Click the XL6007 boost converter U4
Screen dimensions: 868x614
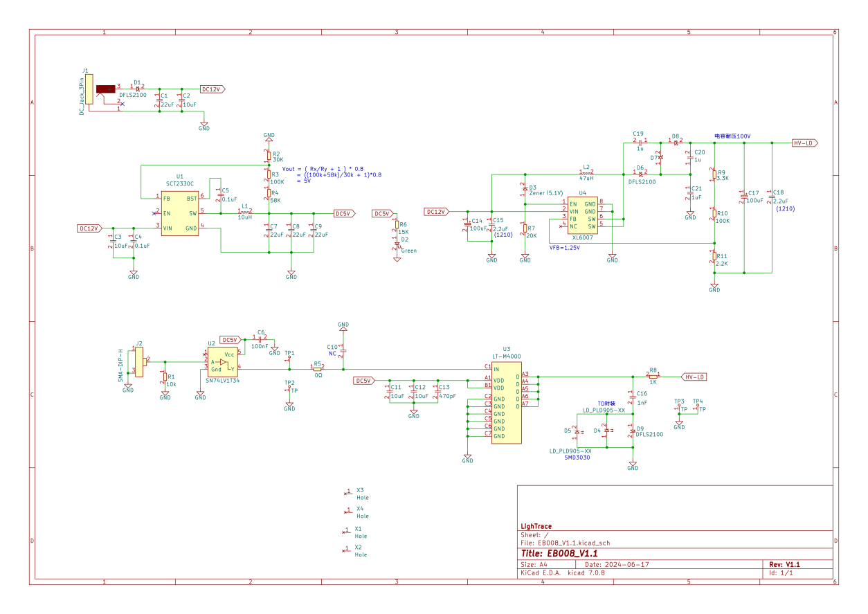(x=583, y=215)
